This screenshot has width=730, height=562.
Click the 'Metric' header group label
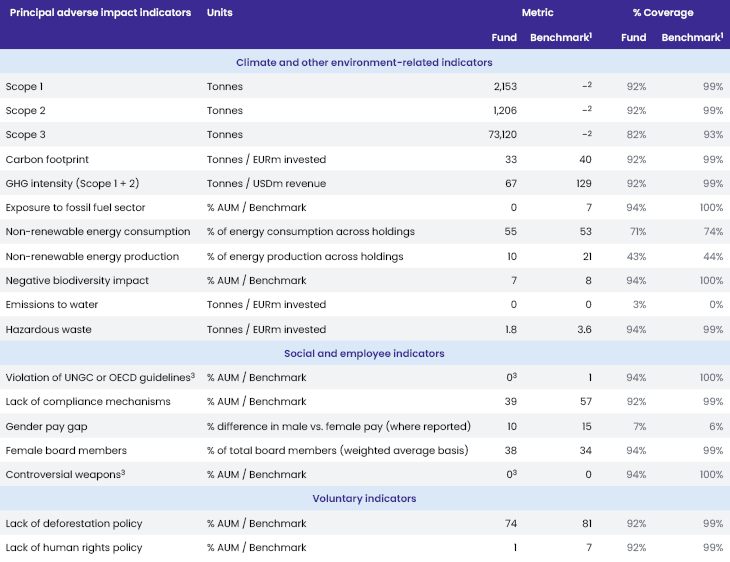(x=537, y=13)
